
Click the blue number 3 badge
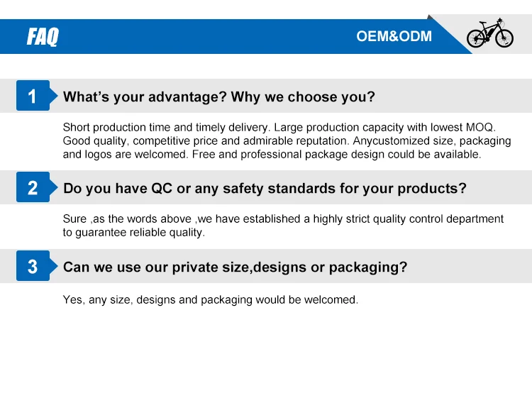coord(32,267)
